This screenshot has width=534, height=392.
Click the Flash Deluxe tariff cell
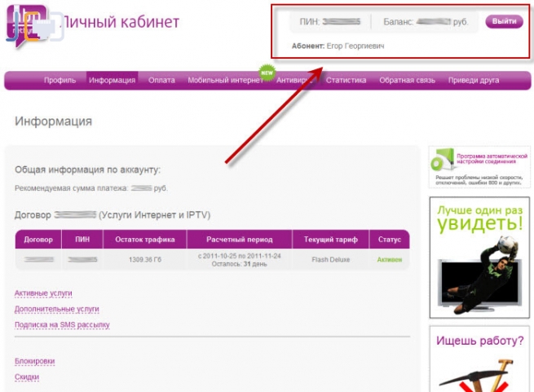[330, 260]
